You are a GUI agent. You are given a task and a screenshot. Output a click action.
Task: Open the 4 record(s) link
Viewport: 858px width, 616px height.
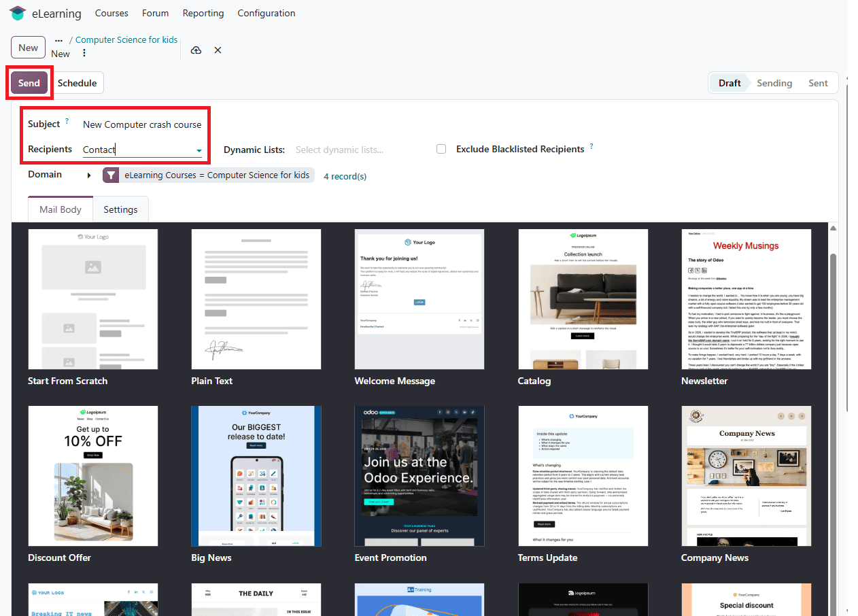[x=345, y=176]
